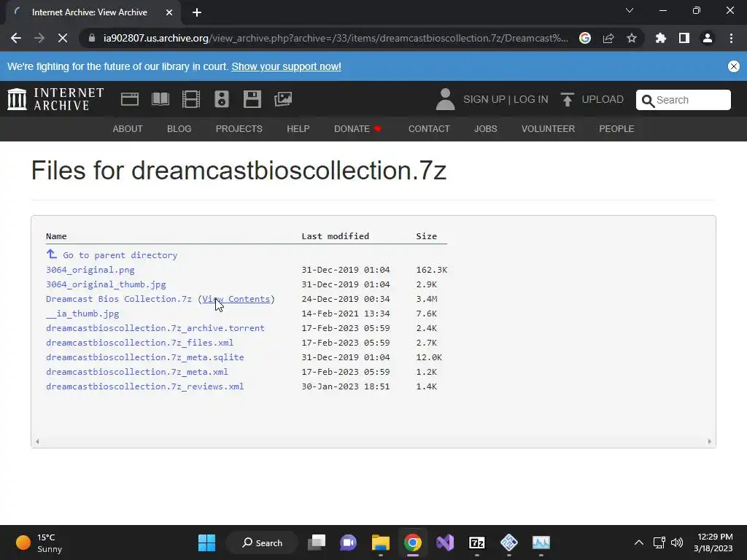Go back with the browser back arrow
The height and width of the screenshot is (560, 747).
[x=16, y=38]
